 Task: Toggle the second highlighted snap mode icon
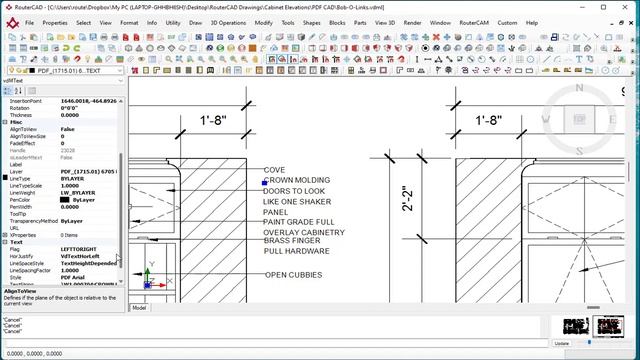(x=282, y=59)
